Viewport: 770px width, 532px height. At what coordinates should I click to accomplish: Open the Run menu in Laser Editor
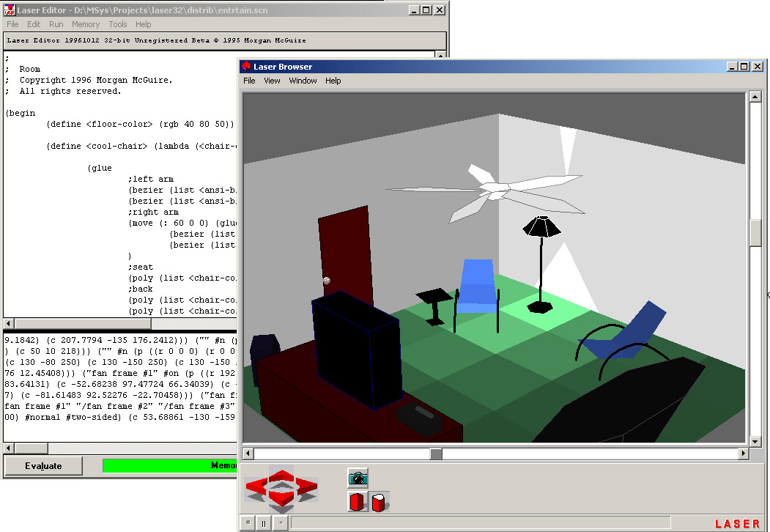pyautogui.click(x=56, y=24)
